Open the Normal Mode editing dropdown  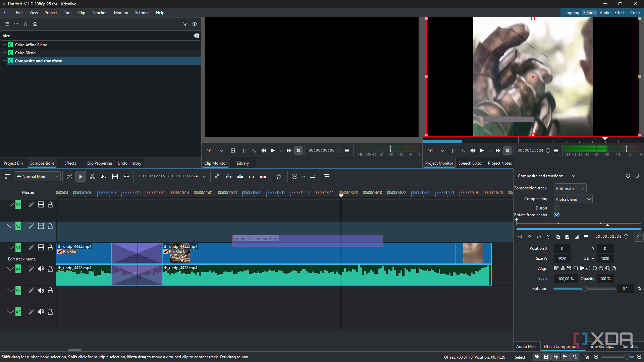click(37, 176)
